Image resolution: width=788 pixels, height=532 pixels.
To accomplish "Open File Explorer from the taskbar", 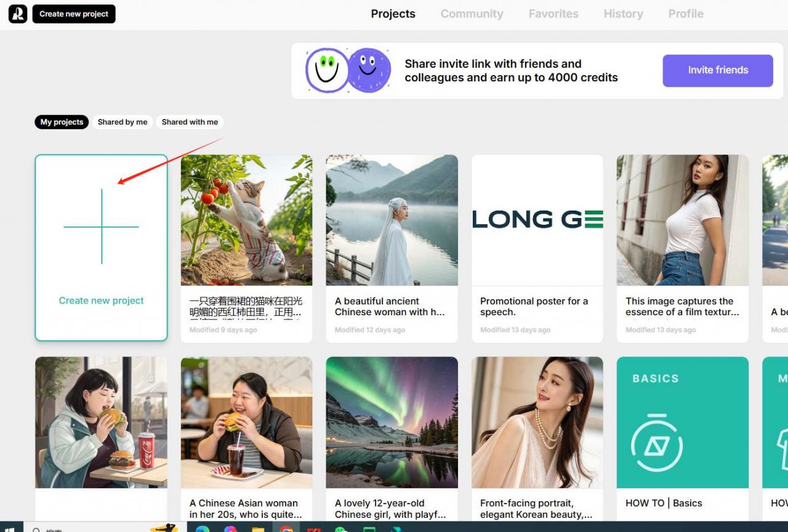I will [x=258, y=528].
